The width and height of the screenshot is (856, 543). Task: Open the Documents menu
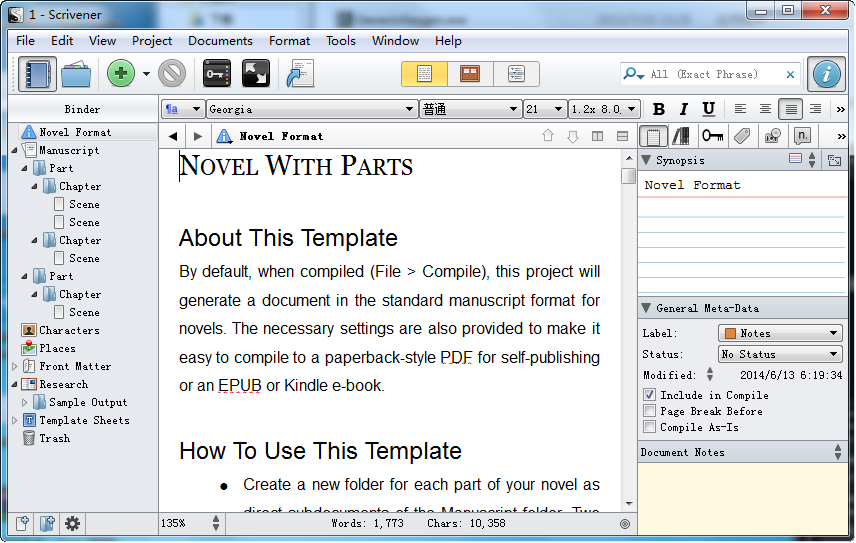pos(220,41)
